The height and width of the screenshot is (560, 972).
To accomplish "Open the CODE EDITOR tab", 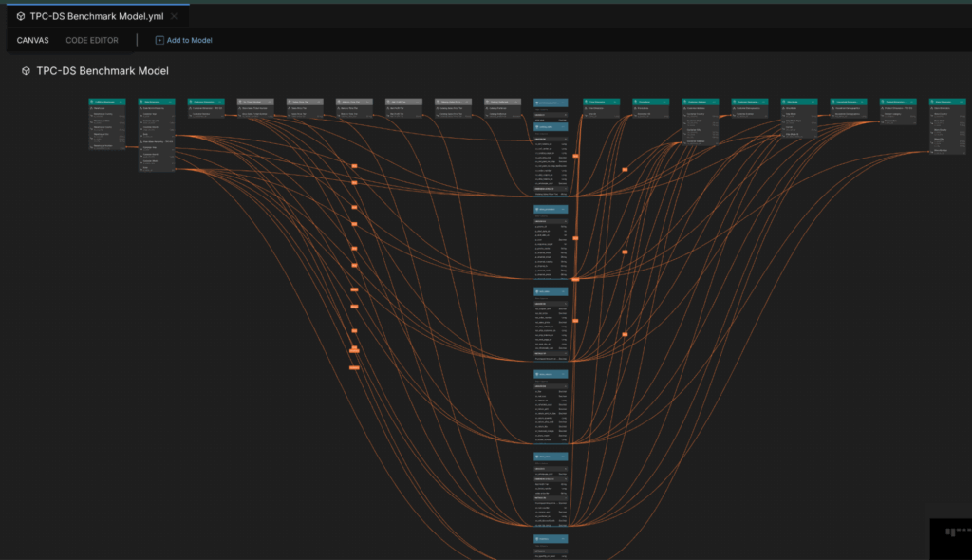I will click(x=92, y=40).
